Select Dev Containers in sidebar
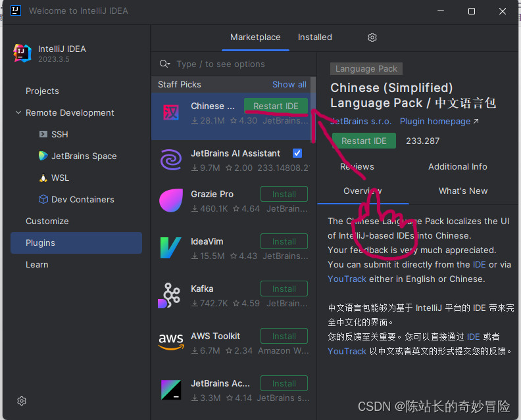Image resolution: width=521 pixels, height=420 pixels. coord(83,199)
